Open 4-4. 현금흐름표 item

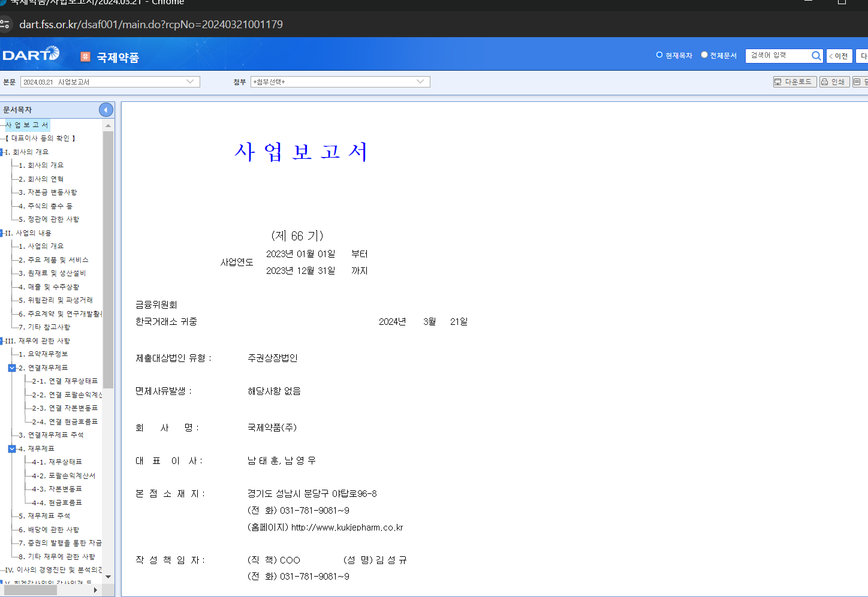click(x=57, y=503)
